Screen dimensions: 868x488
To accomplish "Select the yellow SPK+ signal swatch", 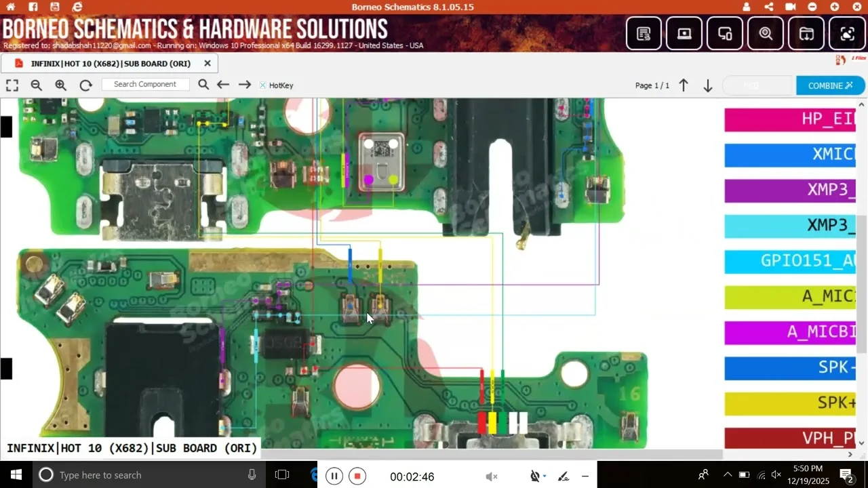I will point(790,404).
